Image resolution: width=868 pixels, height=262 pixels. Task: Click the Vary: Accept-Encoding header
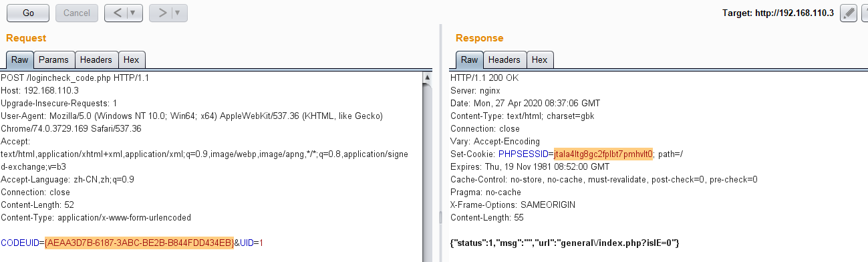[494, 142]
